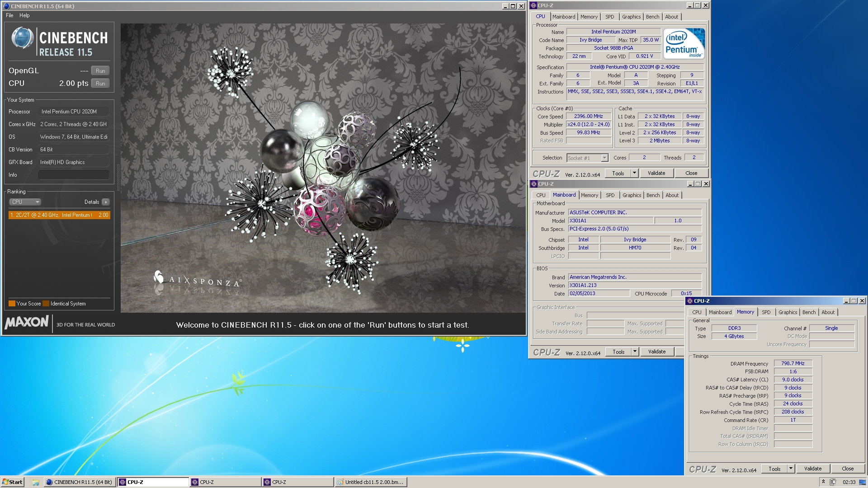Open Mainboard tab in top CPU-Z window
The width and height of the screenshot is (868, 488).
564,17
